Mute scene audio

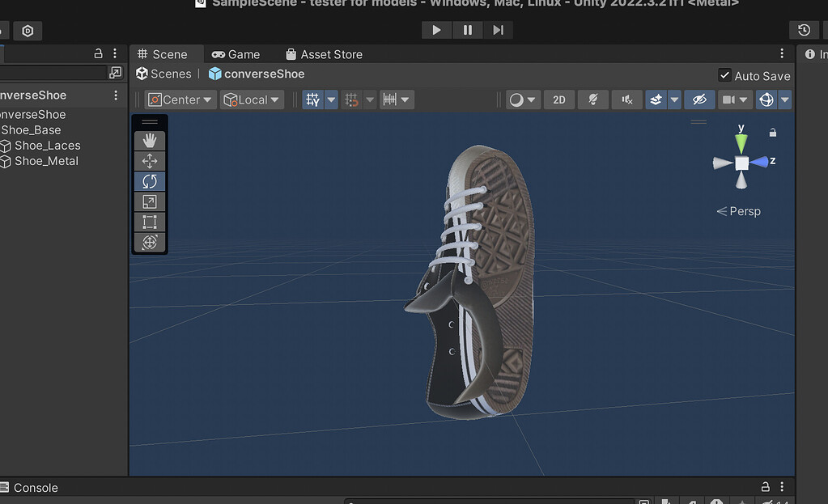pos(626,99)
